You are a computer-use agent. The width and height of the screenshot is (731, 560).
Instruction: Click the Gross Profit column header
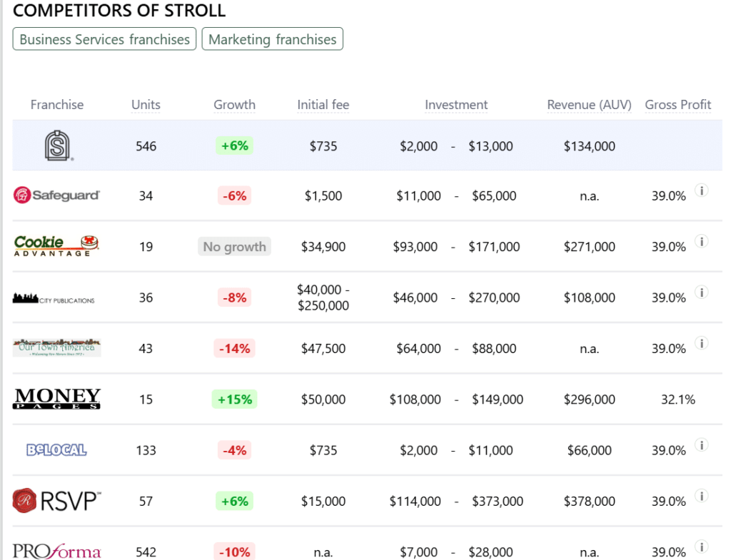pyautogui.click(x=678, y=105)
